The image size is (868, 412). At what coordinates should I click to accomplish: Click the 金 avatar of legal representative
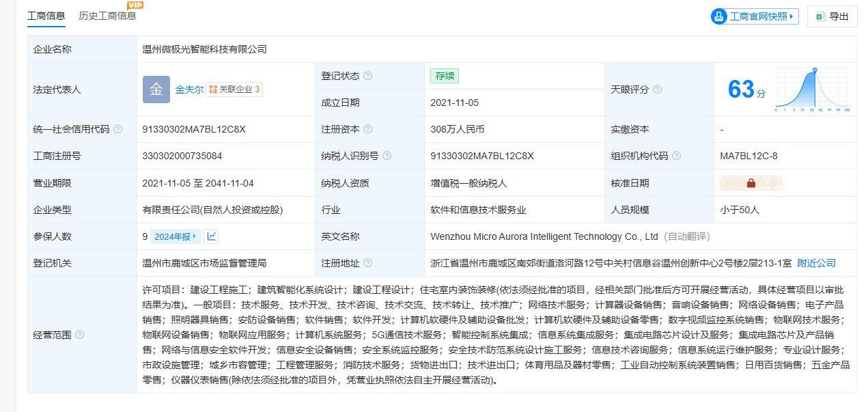tap(156, 90)
